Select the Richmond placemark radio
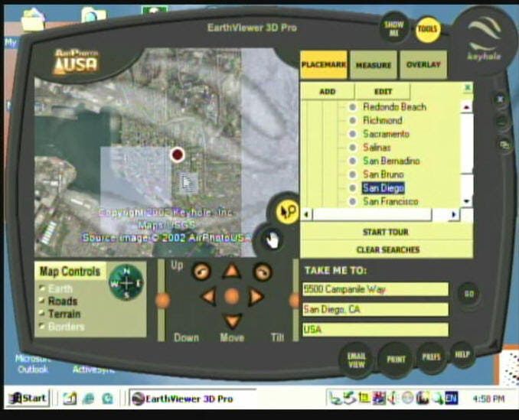 coord(353,120)
